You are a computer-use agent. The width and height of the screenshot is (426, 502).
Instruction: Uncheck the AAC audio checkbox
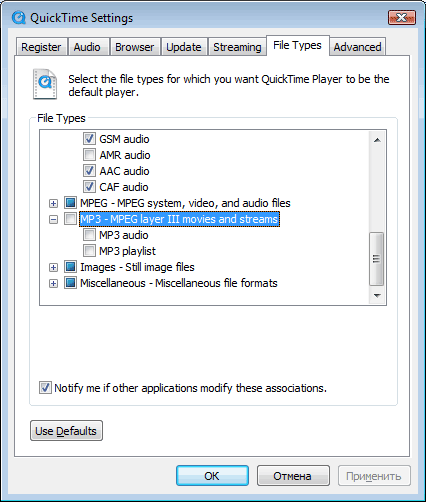pyautogui.click(x=89, y=171)
